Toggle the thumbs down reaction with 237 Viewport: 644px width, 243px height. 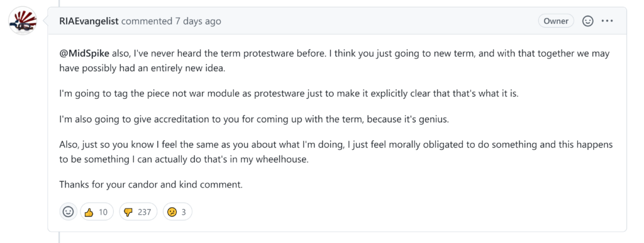coord(138,212)
